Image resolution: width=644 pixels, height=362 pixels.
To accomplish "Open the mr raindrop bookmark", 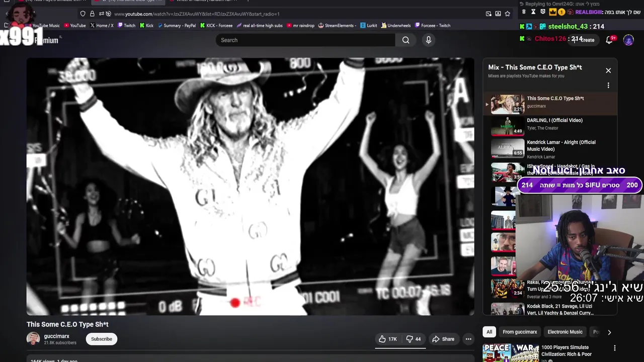I will 300,26.
